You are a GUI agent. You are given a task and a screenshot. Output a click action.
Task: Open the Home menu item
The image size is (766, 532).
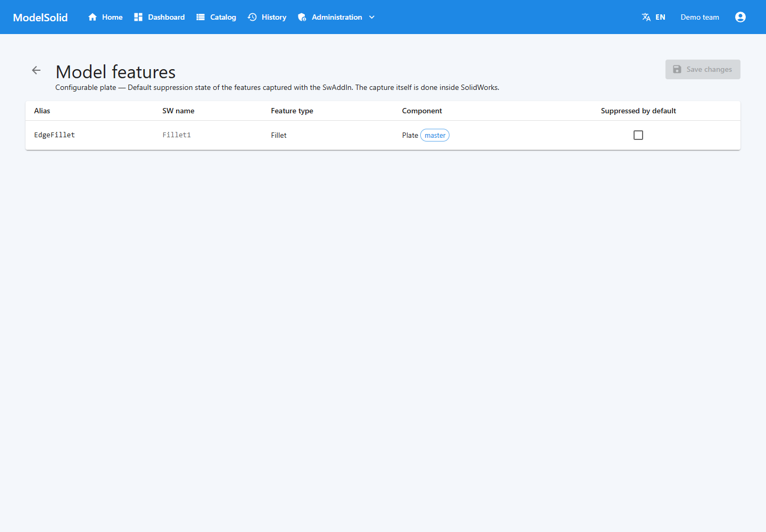coord(112,17)
